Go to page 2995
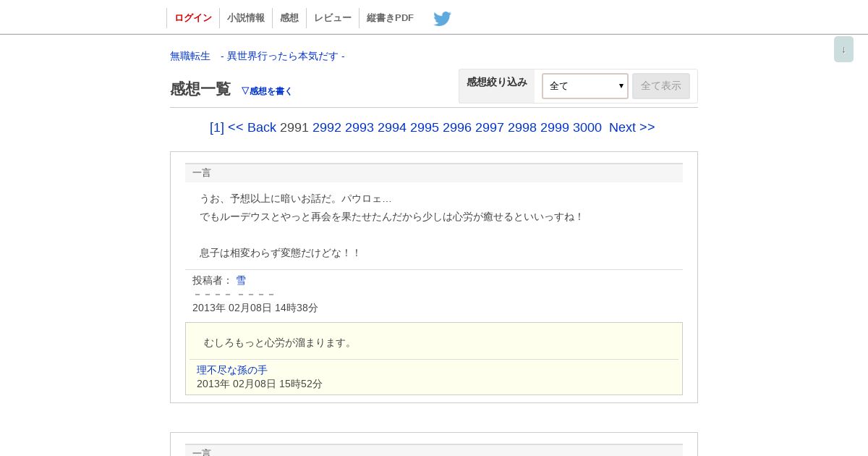868x456 pixels. click(425, 127)
